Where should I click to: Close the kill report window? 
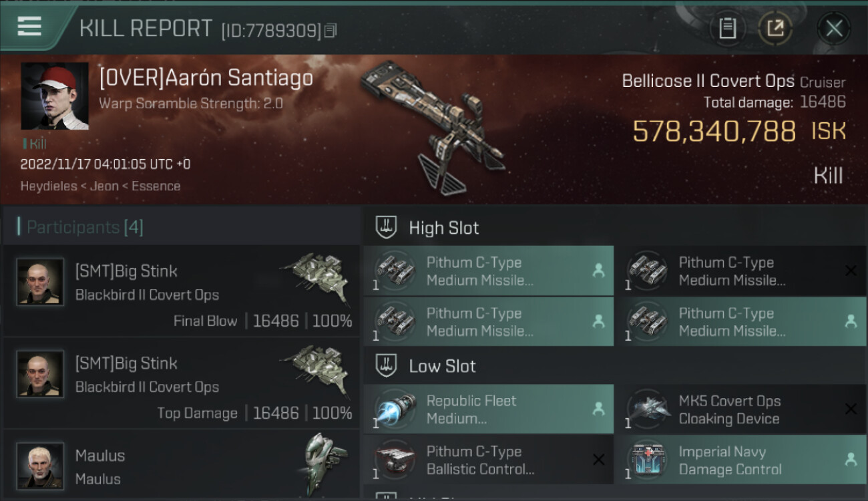(x=834, y=28)
